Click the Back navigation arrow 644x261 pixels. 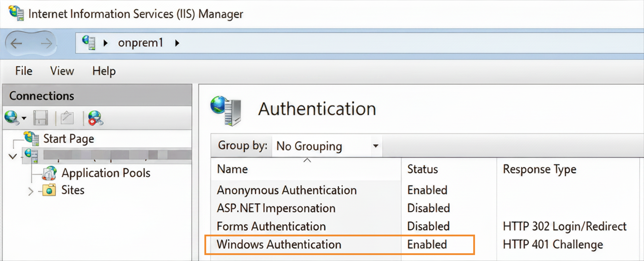coord(16,44)
